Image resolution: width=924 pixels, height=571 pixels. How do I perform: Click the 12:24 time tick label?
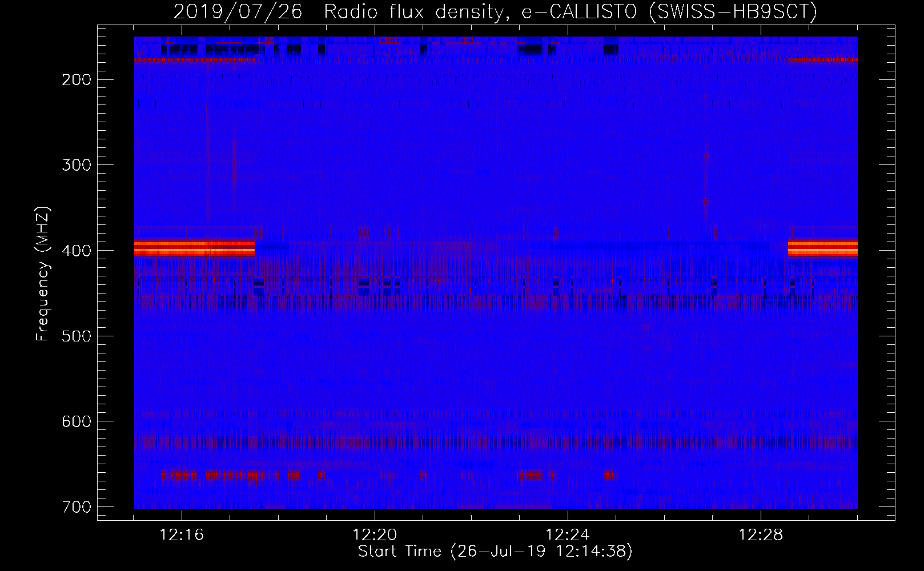pos(568,535)
